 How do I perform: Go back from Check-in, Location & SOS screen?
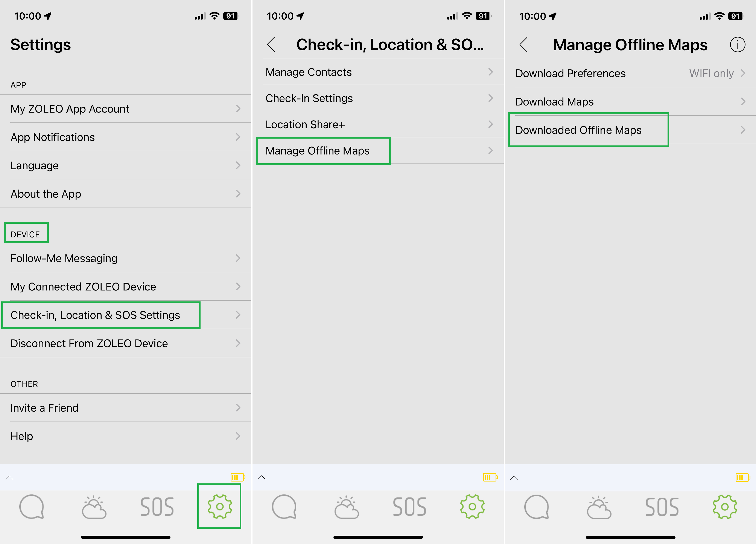click(271, 44)
